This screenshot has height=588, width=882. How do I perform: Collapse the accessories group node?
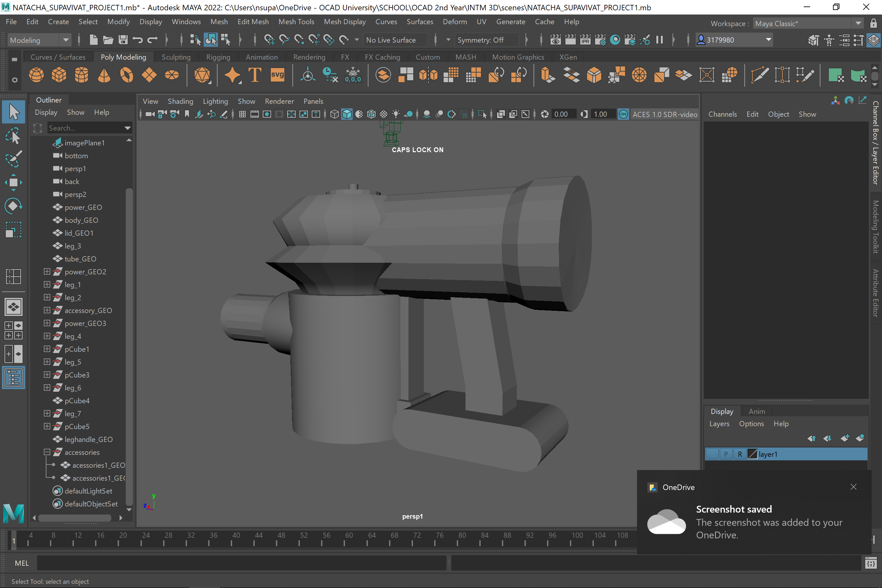(x=47, y=452)
